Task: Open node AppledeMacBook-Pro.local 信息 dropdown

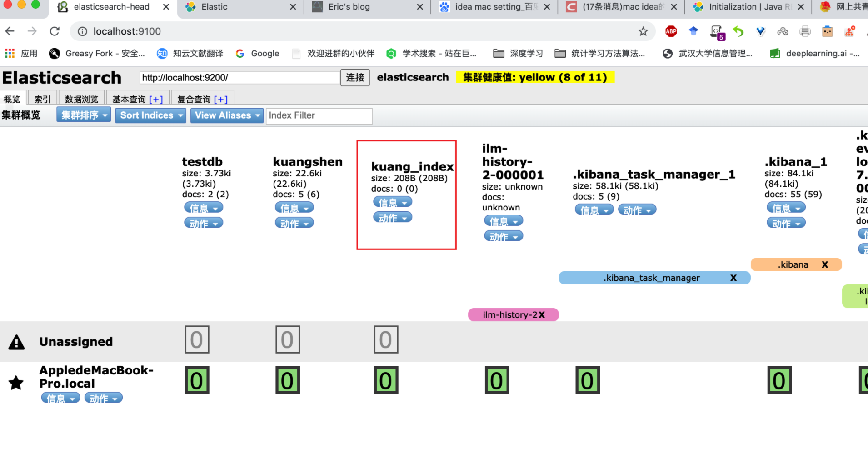Action: pos(60,398)
